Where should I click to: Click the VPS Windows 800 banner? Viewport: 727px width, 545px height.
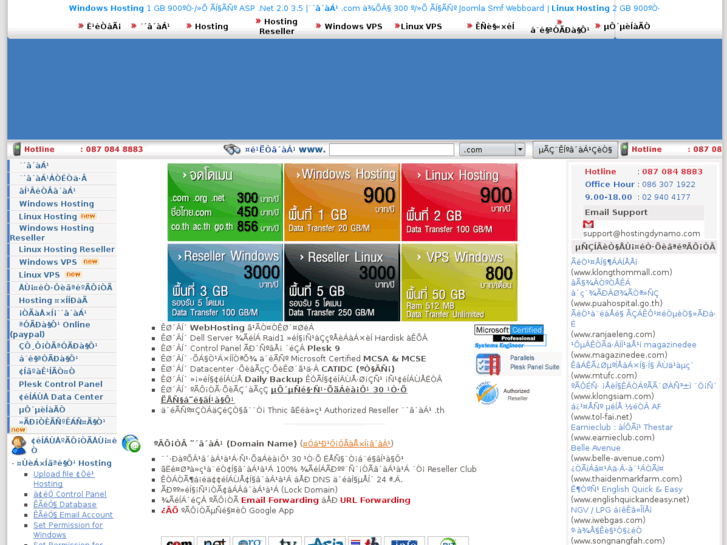pos(458,283)
